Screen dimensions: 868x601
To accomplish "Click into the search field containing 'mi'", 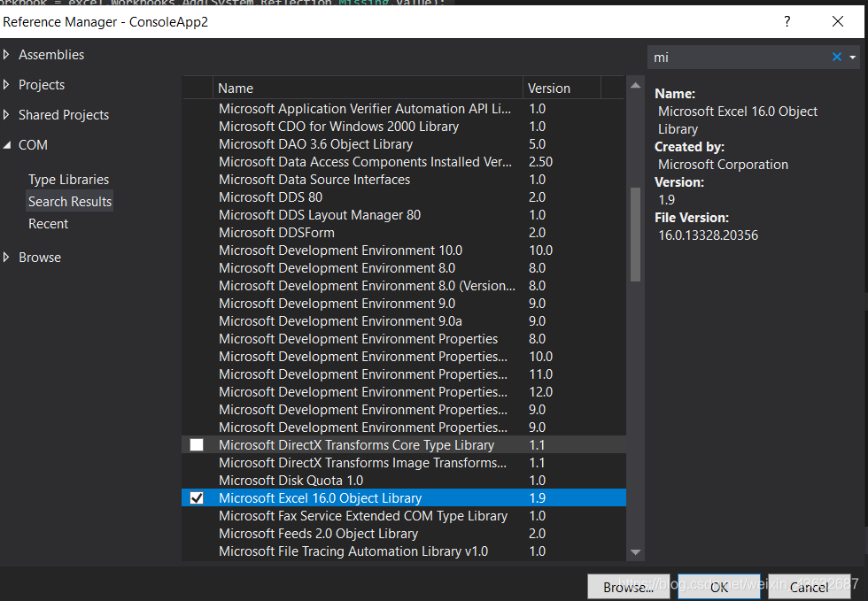I will tap(739, 58).
